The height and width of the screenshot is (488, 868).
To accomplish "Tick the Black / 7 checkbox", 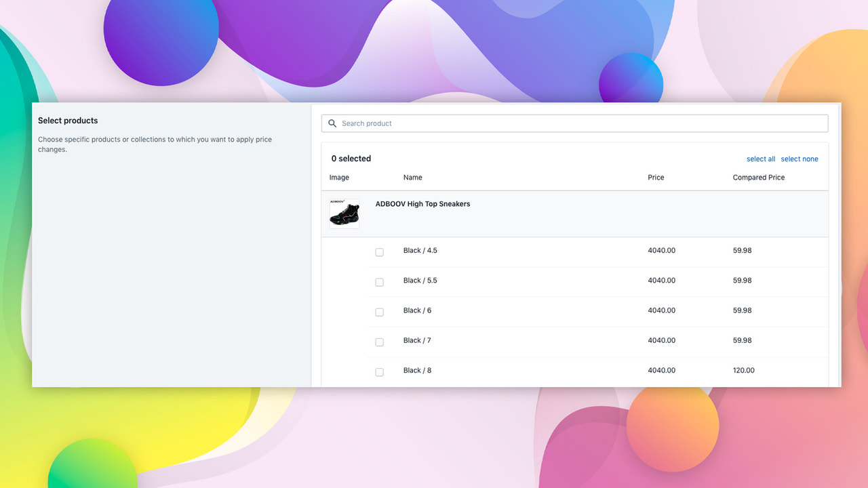I will (x=379, y=342).
